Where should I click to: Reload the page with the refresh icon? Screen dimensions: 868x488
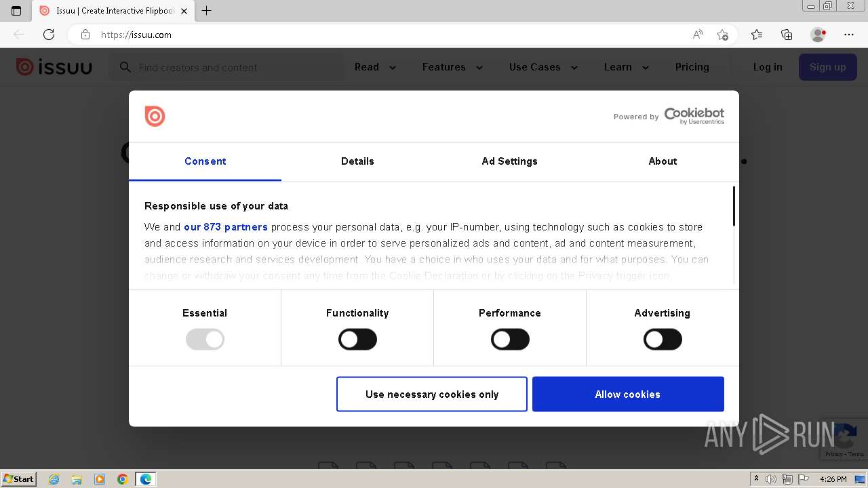coord(49,35)
